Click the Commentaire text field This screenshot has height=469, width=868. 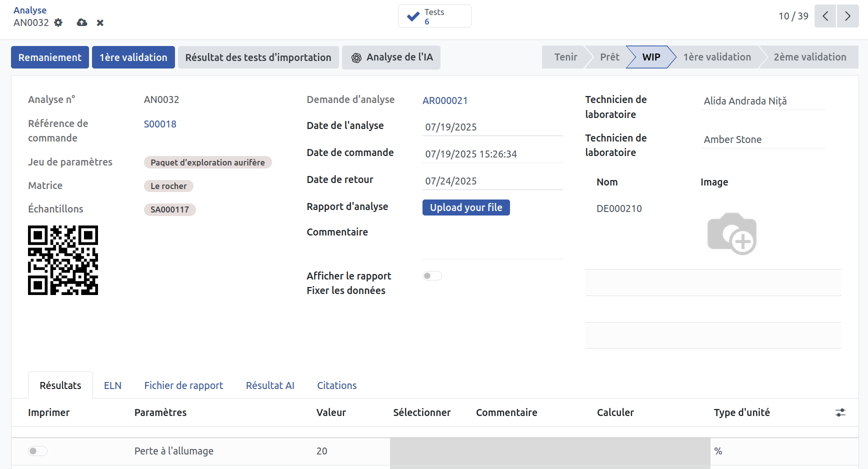[492, 242]
